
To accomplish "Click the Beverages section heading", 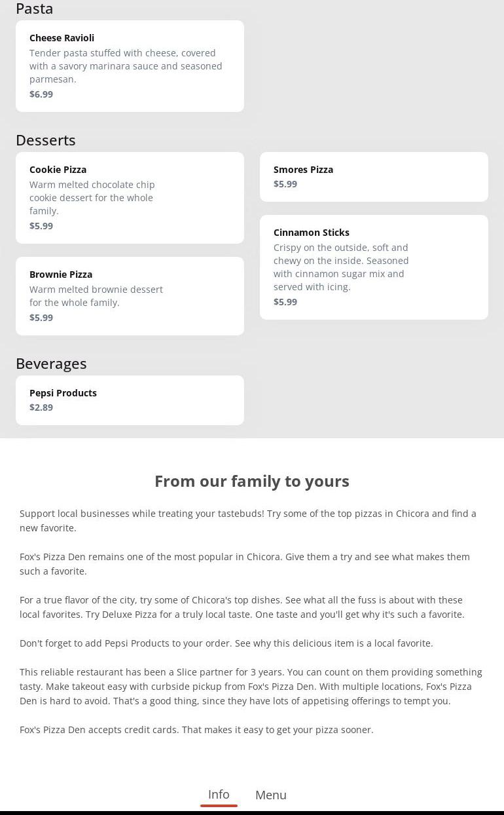I will click(51, 364).
